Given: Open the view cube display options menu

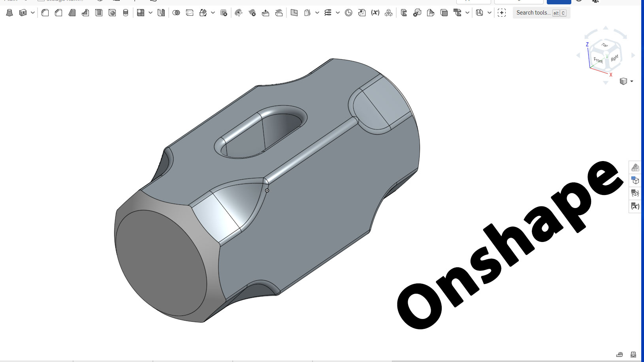Looking at the screenshot, I should (x=626, y=81).
